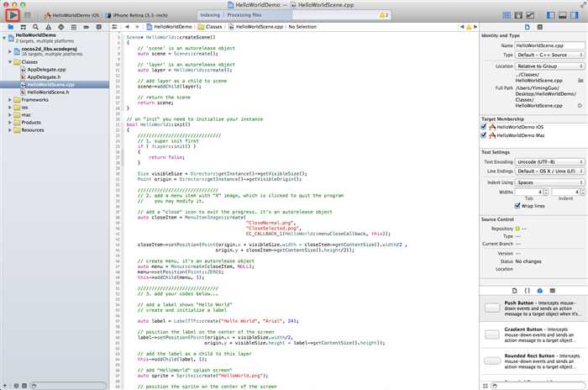The height and width of the screenshot is (390, 588).
Task: Select HelloWorldDemo iOS scheme
Action: 71,15
